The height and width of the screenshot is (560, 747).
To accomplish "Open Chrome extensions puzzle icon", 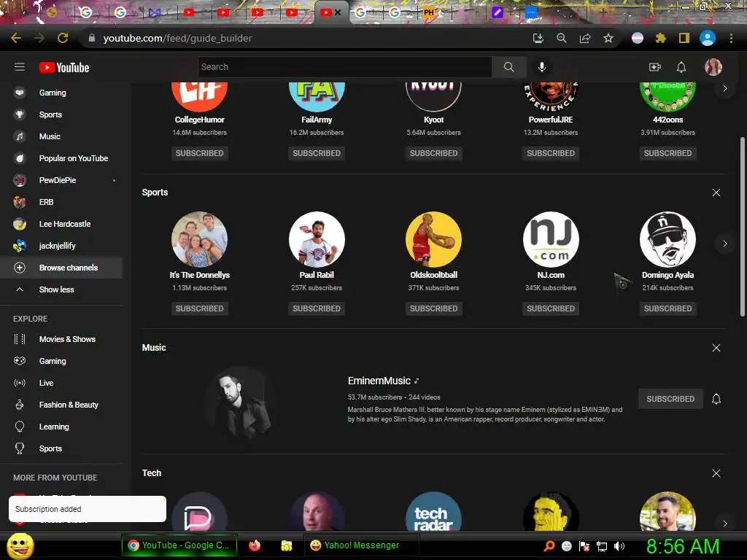I will tap(660, 38).
